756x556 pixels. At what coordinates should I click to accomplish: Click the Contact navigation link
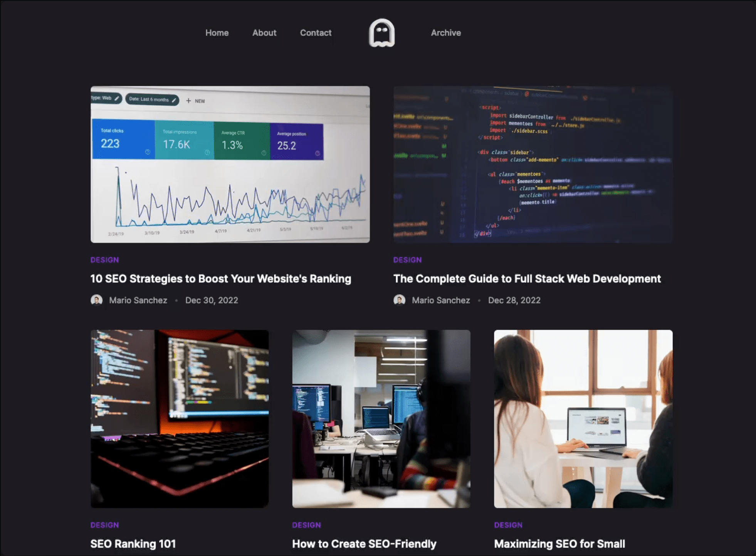[315, 32]
